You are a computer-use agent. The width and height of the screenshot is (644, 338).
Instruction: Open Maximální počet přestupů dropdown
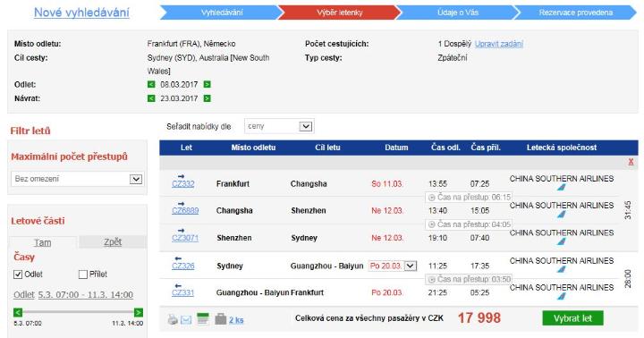[x=77, y=179]
